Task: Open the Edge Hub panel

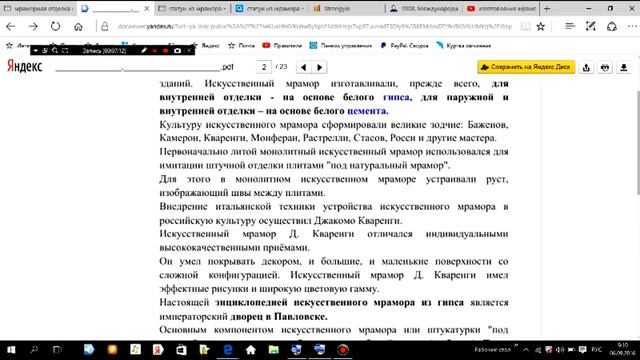Action: (x=570, y=27)
